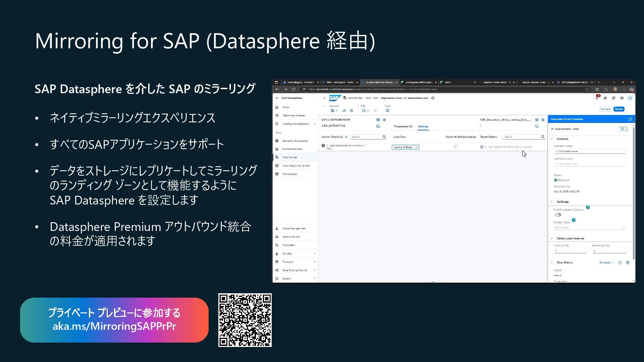Click source connection settings gear icon
Viewport: 644px width, 362px height.
pos(384,120)
